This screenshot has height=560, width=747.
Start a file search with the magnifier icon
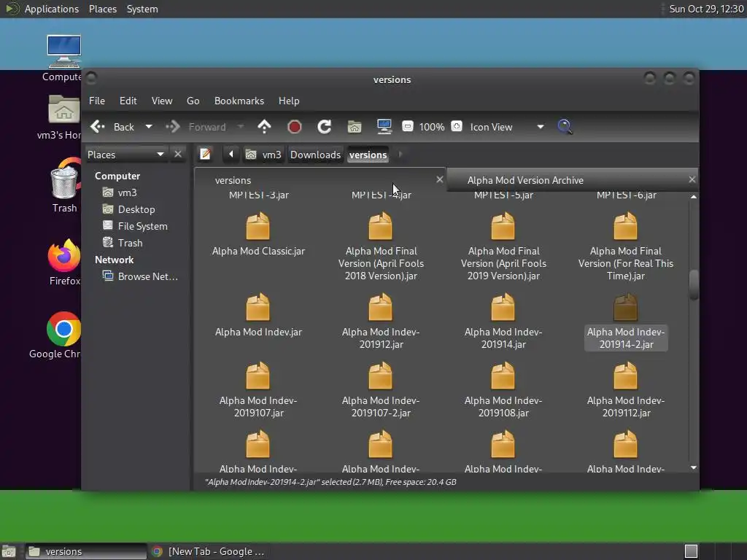tap(565, 127)
